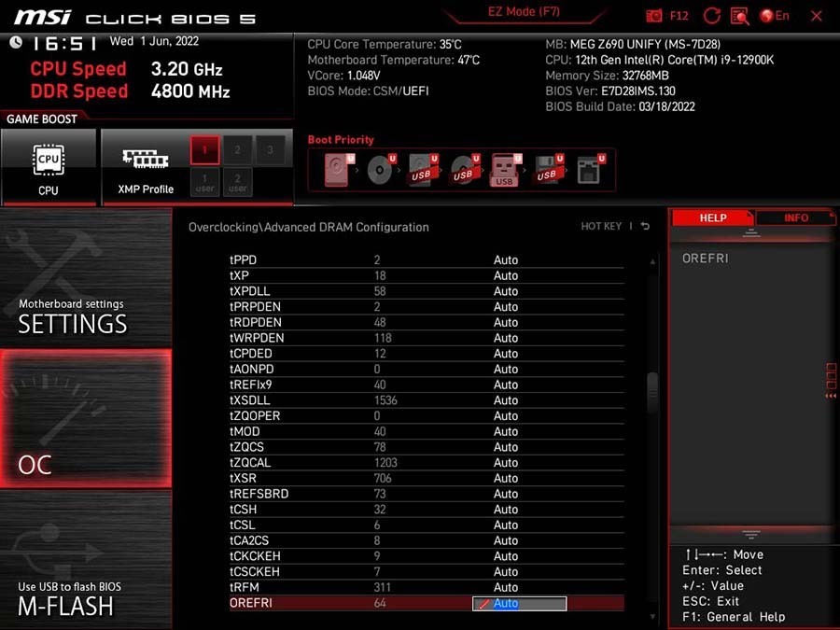
Task: Open the M-FLASH BIOS flash section
Action: click(x=86, y=560)
